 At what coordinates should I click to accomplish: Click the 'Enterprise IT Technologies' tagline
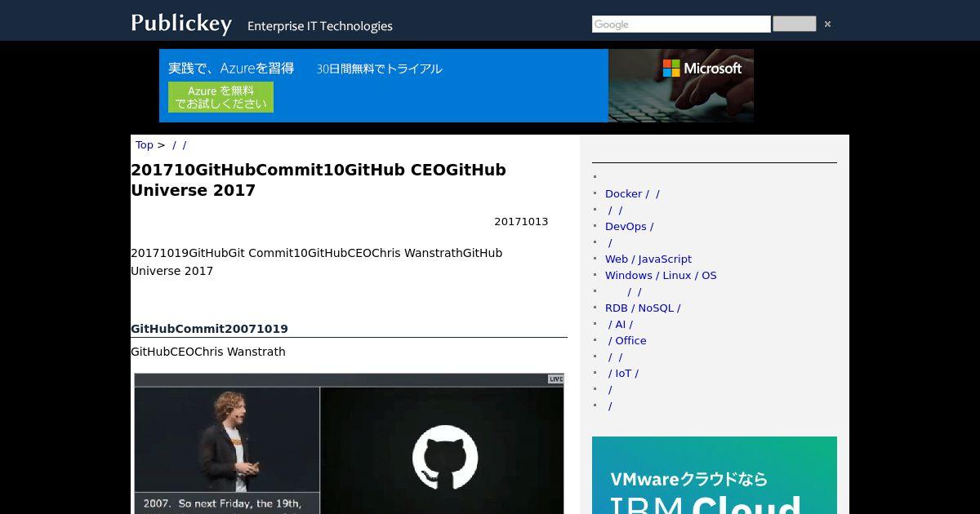coord(320,26)
